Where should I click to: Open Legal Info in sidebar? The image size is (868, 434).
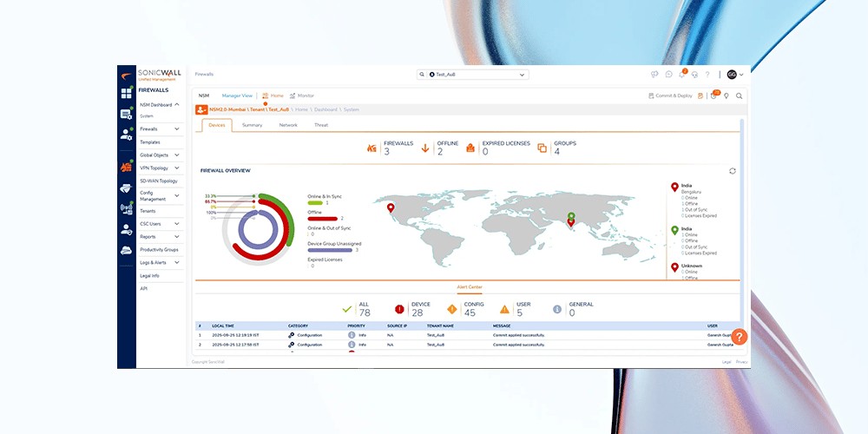pos(149,275)
